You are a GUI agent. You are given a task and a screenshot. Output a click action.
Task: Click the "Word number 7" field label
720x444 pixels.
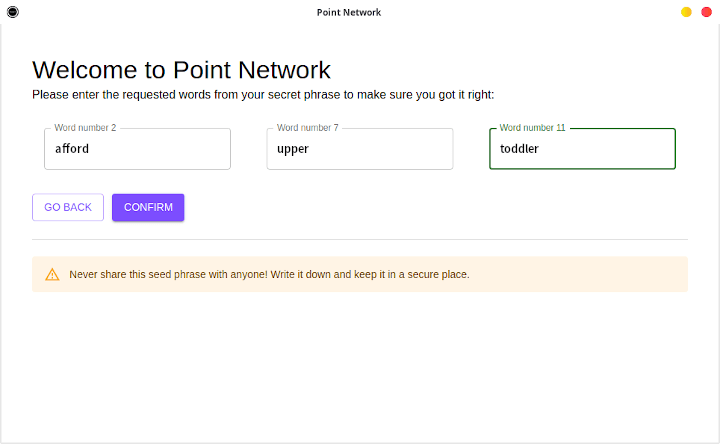pyautogui.click(x=307, y=128)
